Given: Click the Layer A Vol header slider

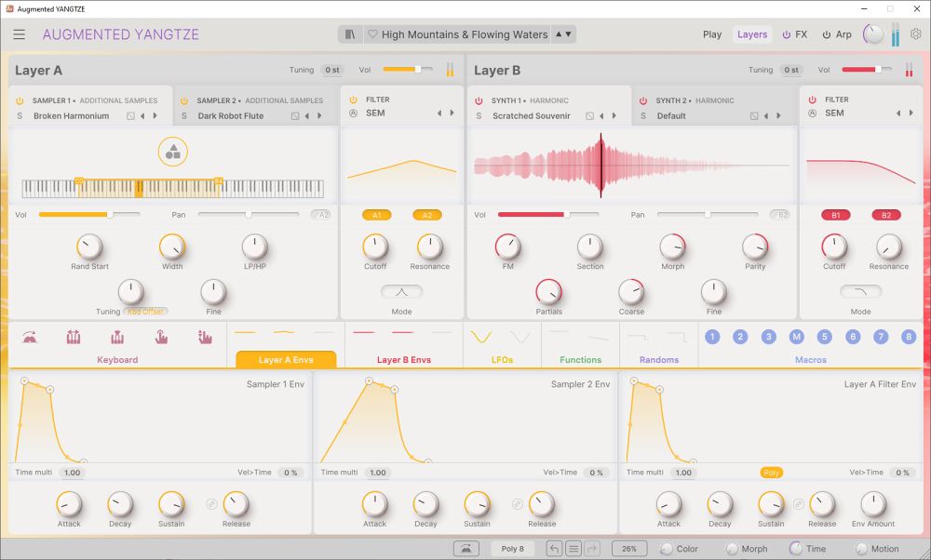Looking at the screenshot, I should click(x=408, y=70).
